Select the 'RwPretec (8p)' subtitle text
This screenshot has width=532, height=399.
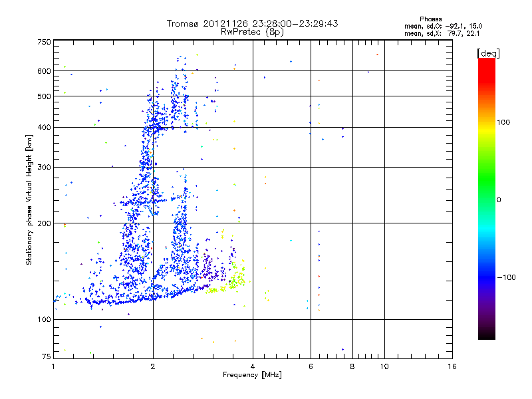[x=252, y=32]
